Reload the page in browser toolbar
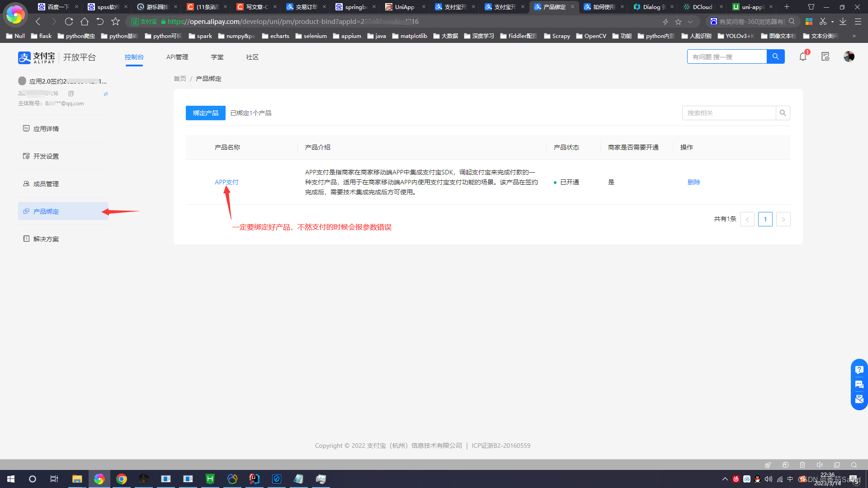The image size is (868, 488). 69,21
